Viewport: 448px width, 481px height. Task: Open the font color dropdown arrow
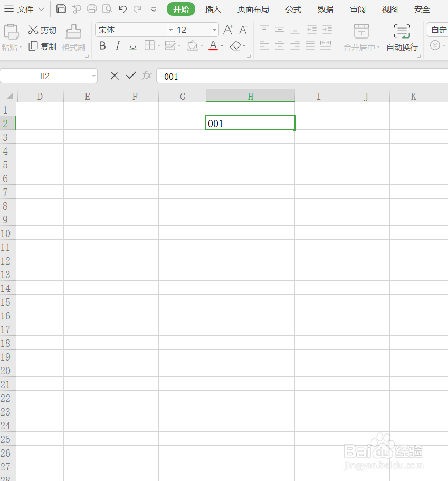click(x=222, y=46)
